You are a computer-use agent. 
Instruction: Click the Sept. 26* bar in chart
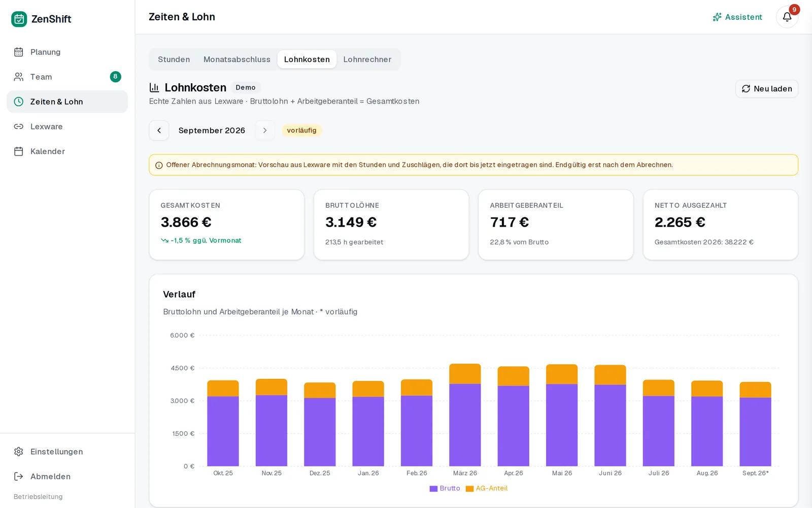tap(755, 424)
